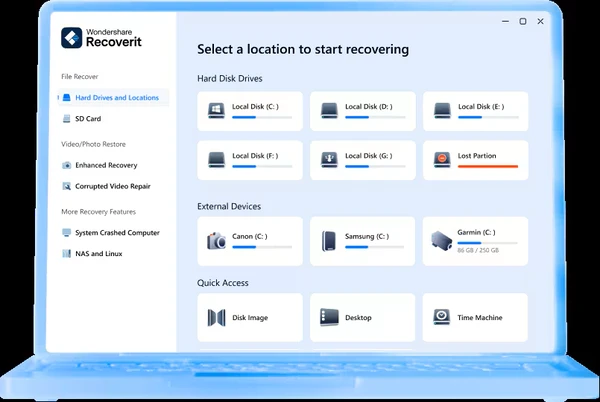Viewport: 600px width, 402px height.
Task: Click the Local Disk (G:) USB drive icon
Action: [x=329, y=160]
